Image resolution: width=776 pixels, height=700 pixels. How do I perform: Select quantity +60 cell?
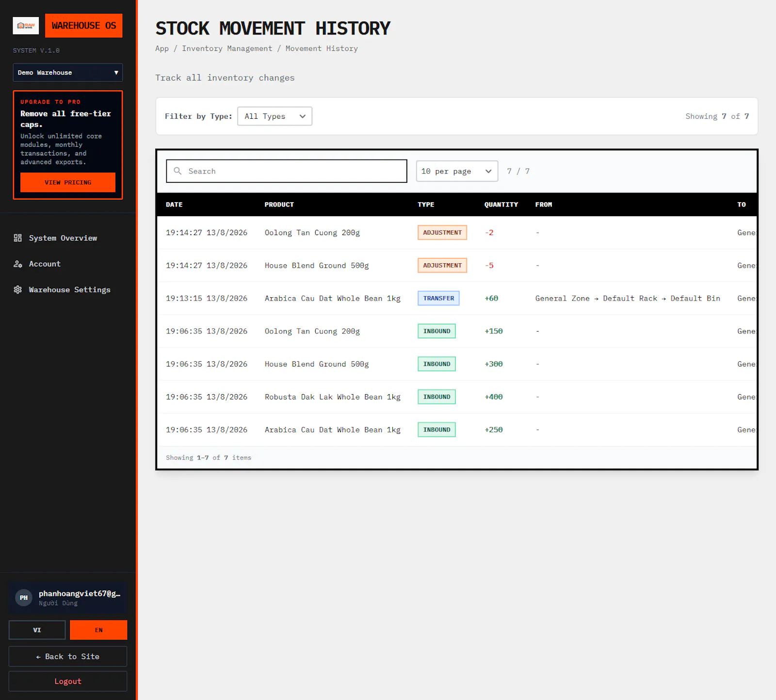click(491, 298)
